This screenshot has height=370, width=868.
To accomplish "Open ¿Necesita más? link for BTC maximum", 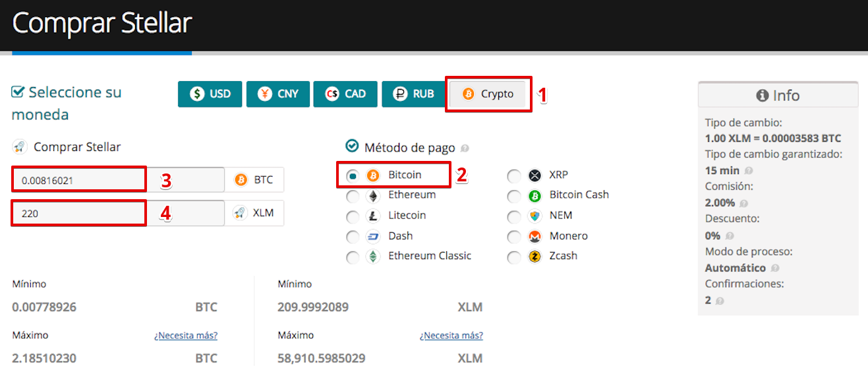I will (186, 336).
